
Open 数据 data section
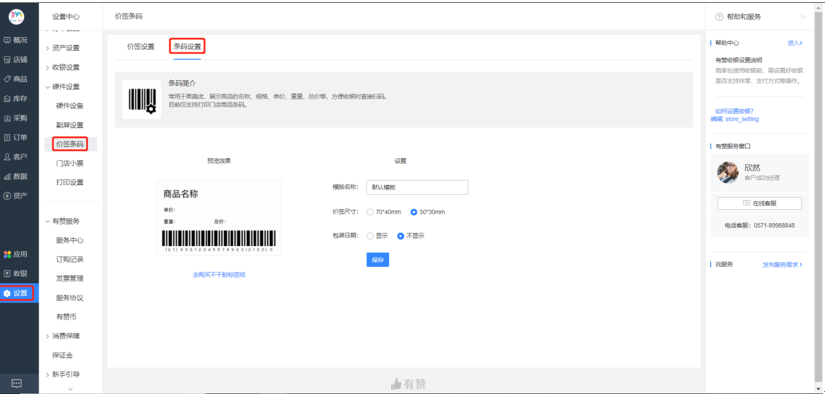pos(16,176)
